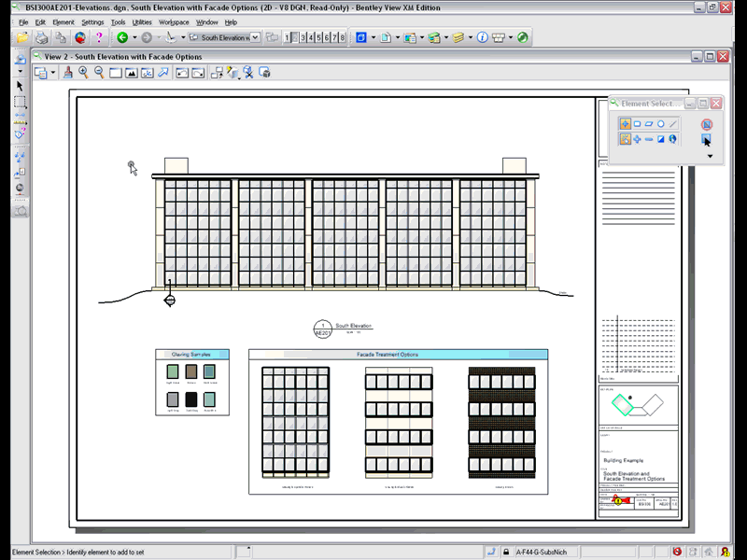This screenshot has width=747, height=560.
Task: Select the Element Selection arrow tool
Action: pyautogui.click(x=21, y=86)
